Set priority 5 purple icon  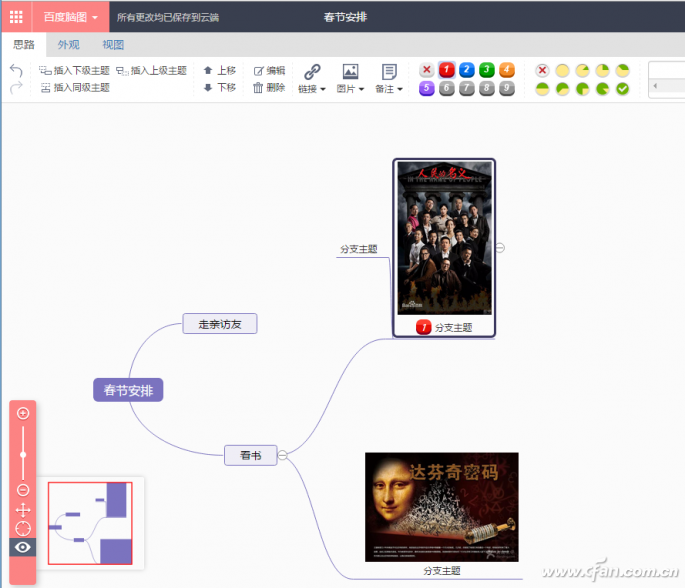click(x=427, y=89)
